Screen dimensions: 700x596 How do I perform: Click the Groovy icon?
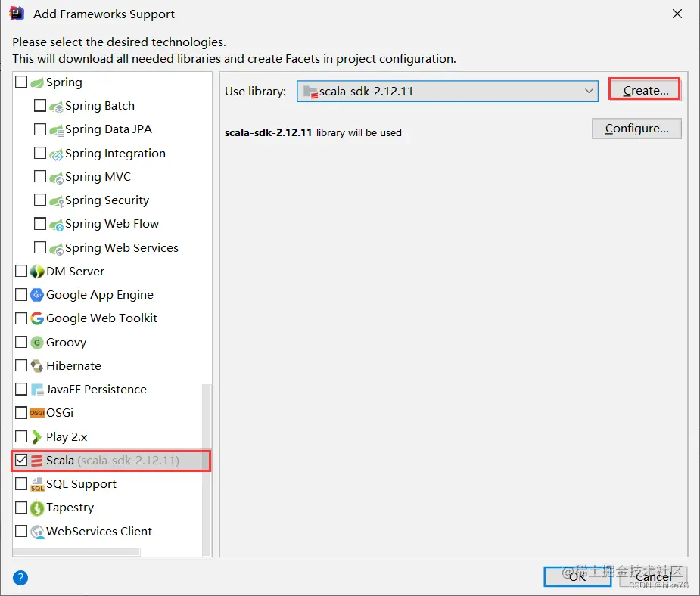[37, 343]
